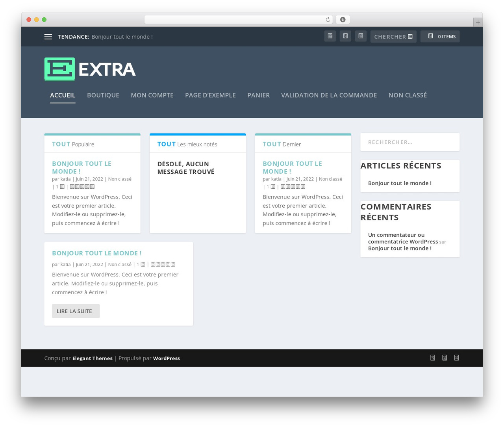Click Elegant Themes footer link
This screenshot has width=504, height=427.
(92, 358)
